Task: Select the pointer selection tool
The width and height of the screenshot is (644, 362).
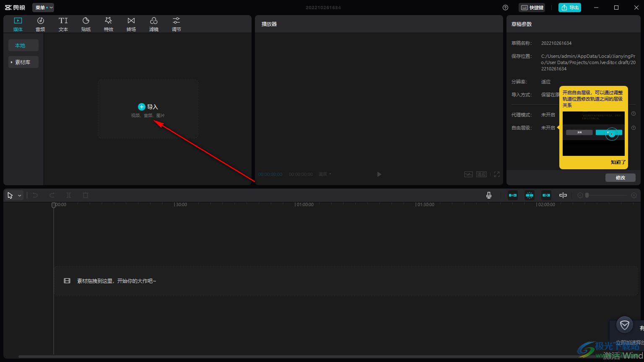Action: pyautogui.click(x=10, y=195)
